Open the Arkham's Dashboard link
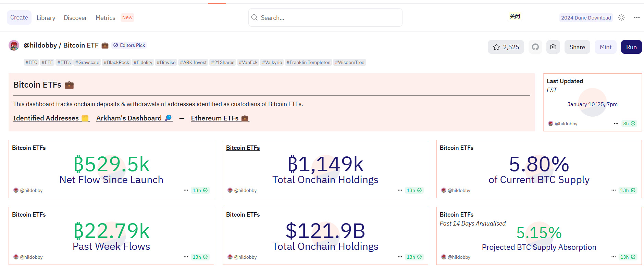This screenshot has height=269, width=644. click(x=134, y=118)
